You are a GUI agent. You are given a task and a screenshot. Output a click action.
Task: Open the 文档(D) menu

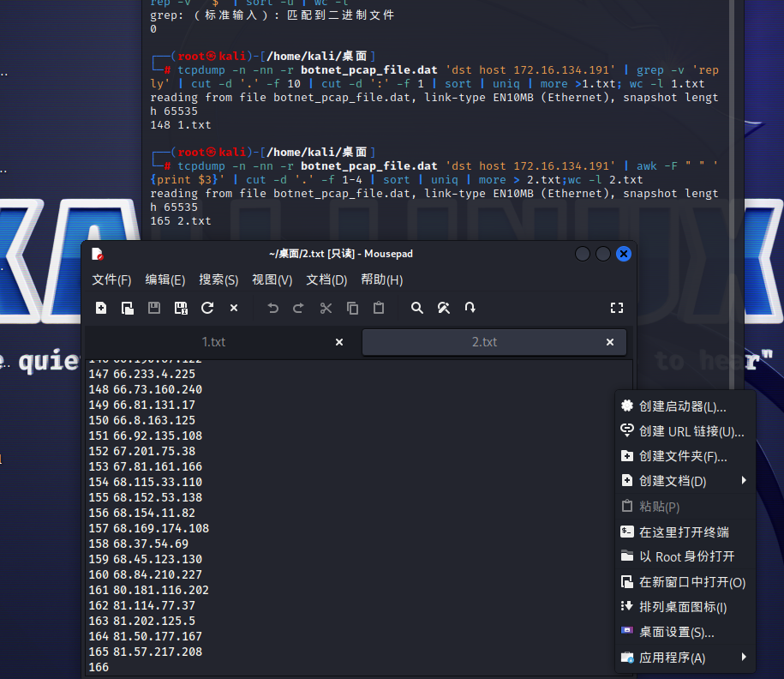click(x=326, y=279)
